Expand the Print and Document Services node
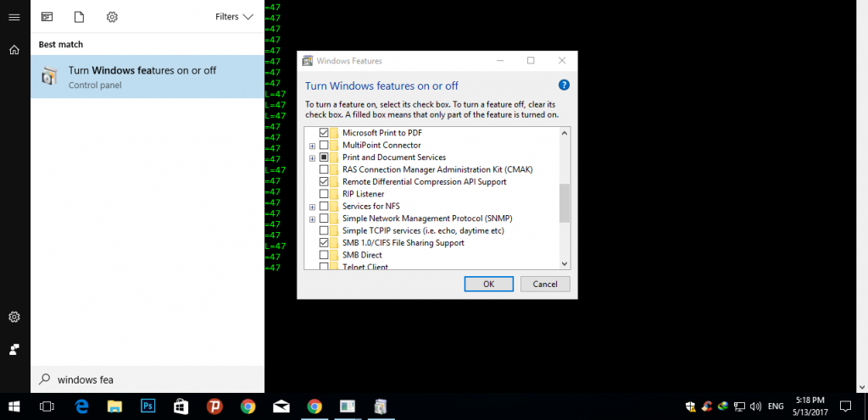 [313, 158]
